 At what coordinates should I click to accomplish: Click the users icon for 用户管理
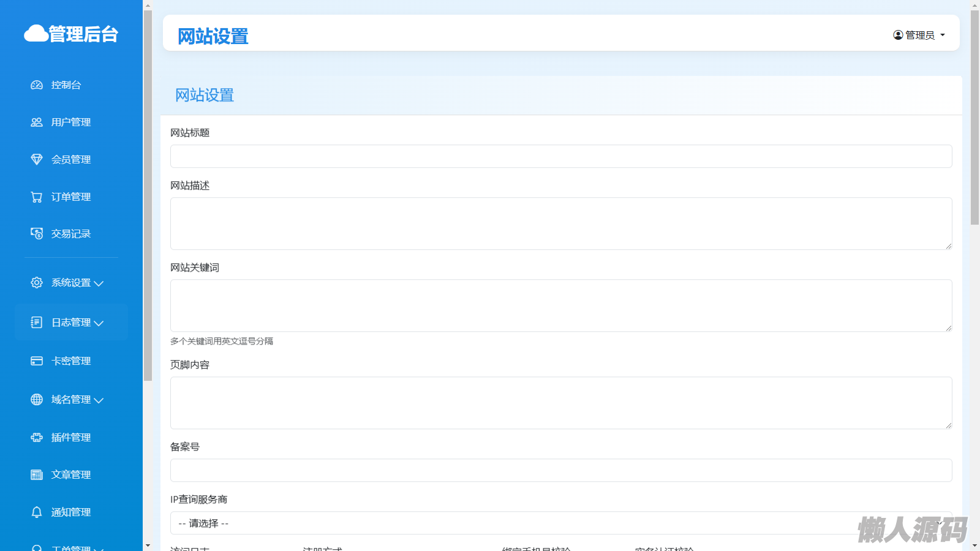37,122
